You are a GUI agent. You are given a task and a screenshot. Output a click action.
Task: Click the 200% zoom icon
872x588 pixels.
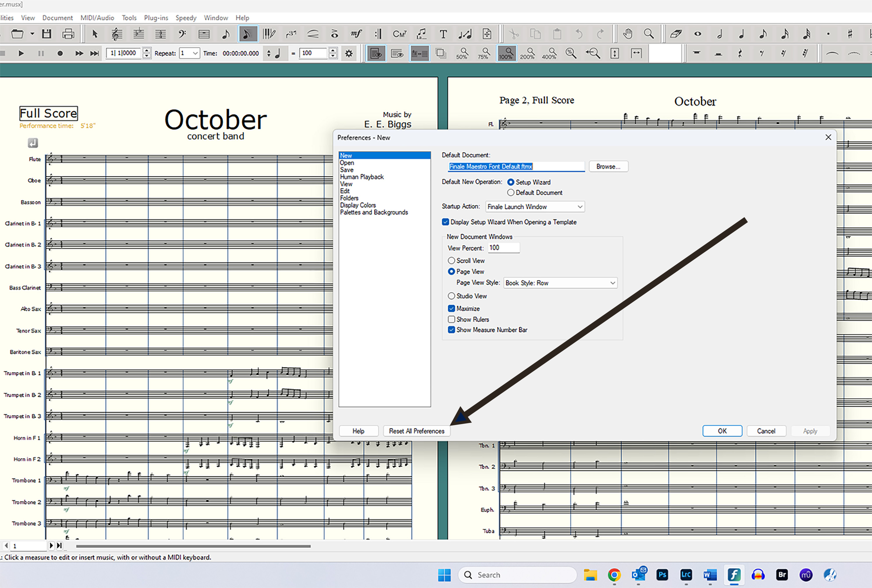point(528,53)
